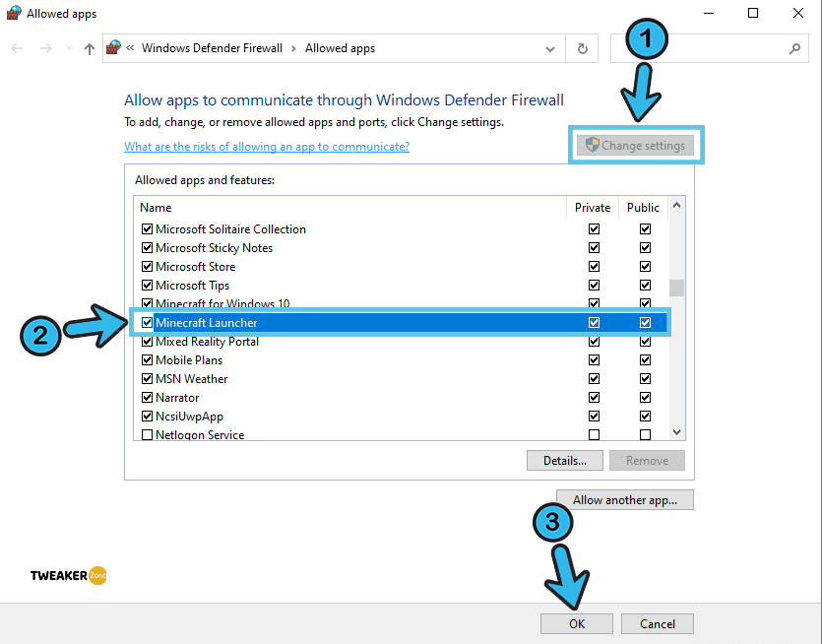Click OK to confirm changes
Image resolution: width=822 pixels, height=644 pixels.
[577, 623]
